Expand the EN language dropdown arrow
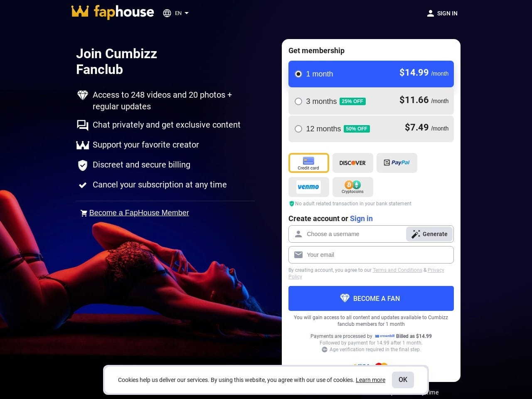The image size is (532, 399). pos(187,13)
